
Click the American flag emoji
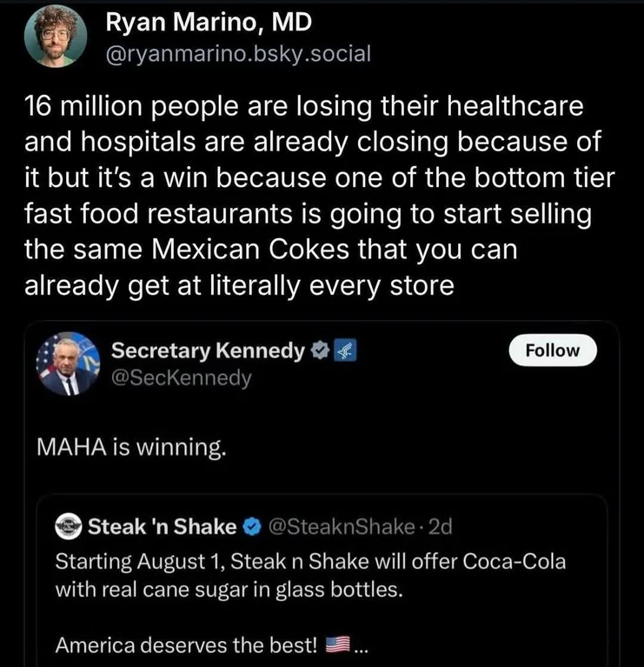pos(335,645)
